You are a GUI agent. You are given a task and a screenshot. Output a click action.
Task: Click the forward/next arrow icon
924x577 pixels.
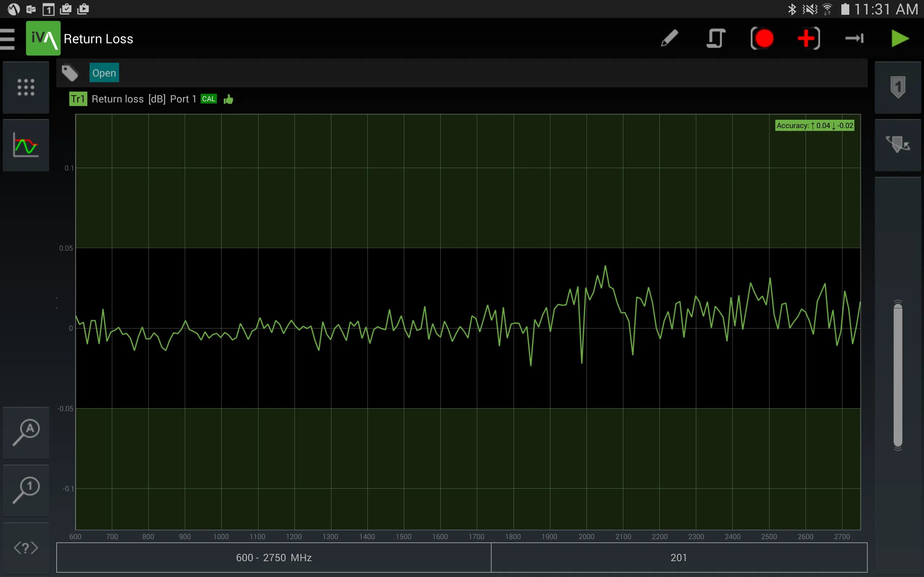[854, 38]
